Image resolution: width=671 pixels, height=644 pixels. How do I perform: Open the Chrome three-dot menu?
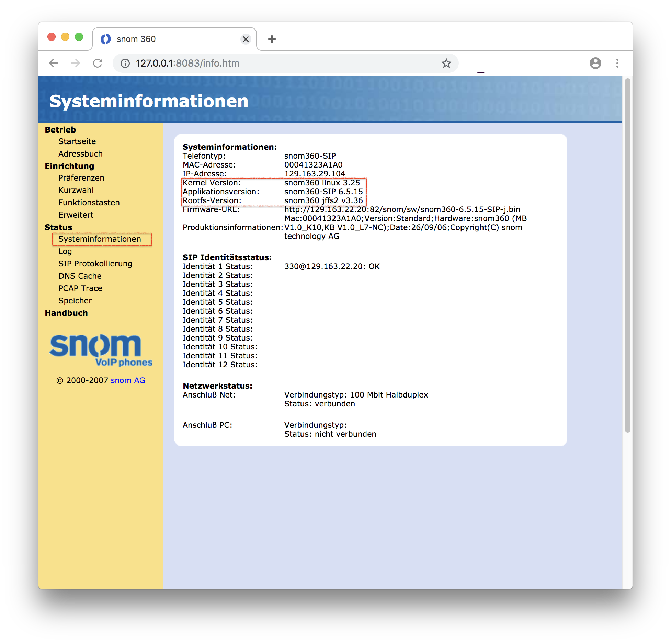[x=617, y=63]
